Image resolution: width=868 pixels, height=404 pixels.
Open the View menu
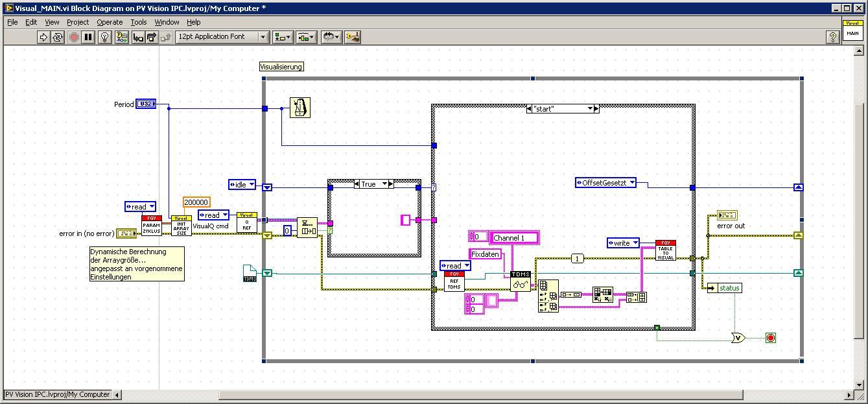pos(52,22)
